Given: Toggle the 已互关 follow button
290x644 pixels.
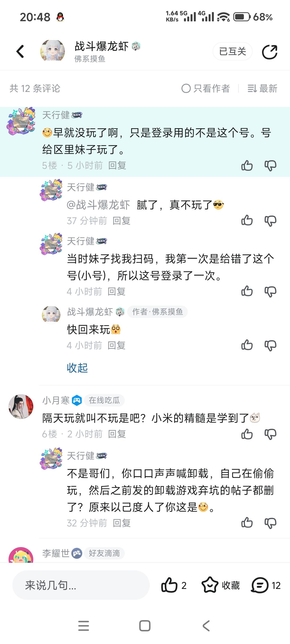Looking at the screenshot, I should point(232,52).
